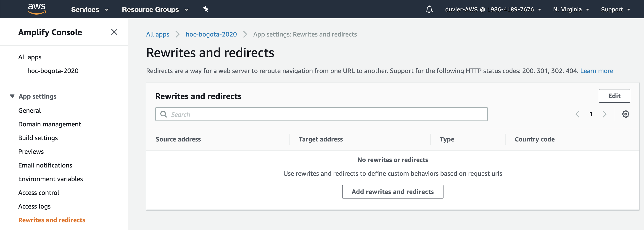The height and width of the screenshot is (230, 644).
Task: Open the N. Virginia region selector
Action: tap(571, 10)
